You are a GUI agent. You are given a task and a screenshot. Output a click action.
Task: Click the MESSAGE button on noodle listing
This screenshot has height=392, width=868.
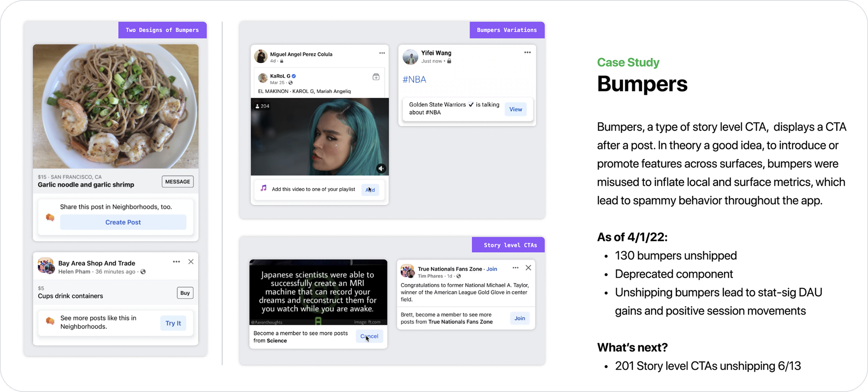(x=177, y=182)
